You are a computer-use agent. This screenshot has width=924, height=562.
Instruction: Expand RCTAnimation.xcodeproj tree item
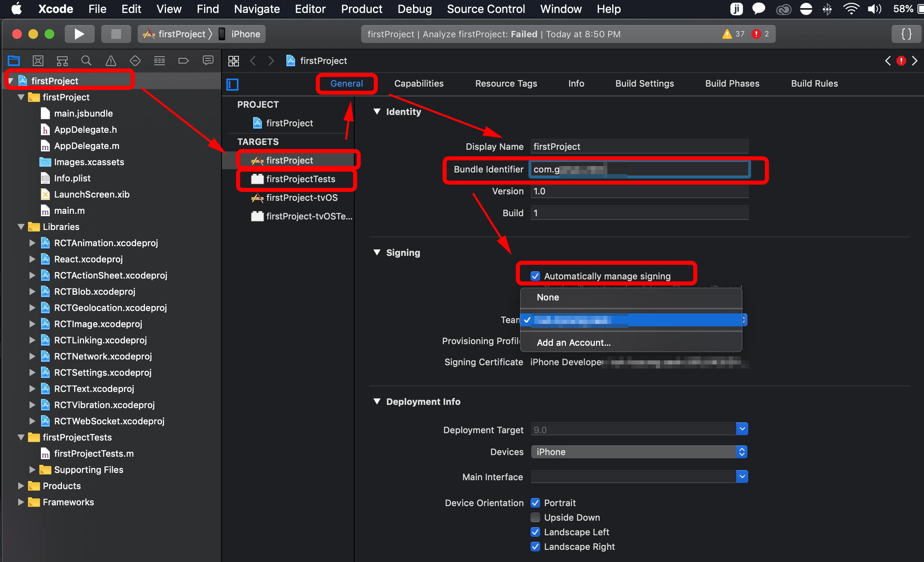click(32, 243)
